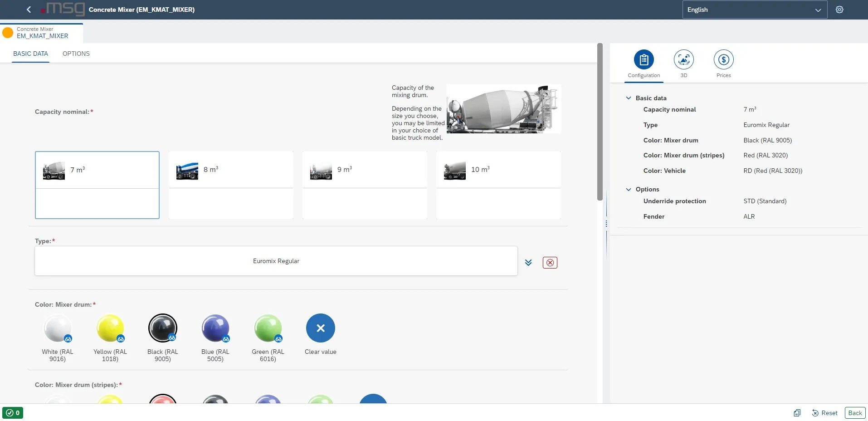Choose the 10 m³ capacity option
Image resolution: width=868 pixels, height=421 pixels.
[498, 170]
